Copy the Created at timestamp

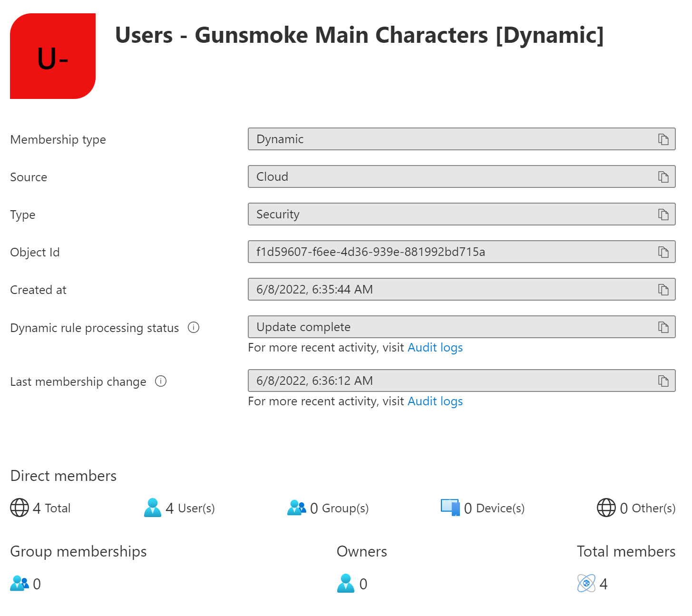(663, 289)
